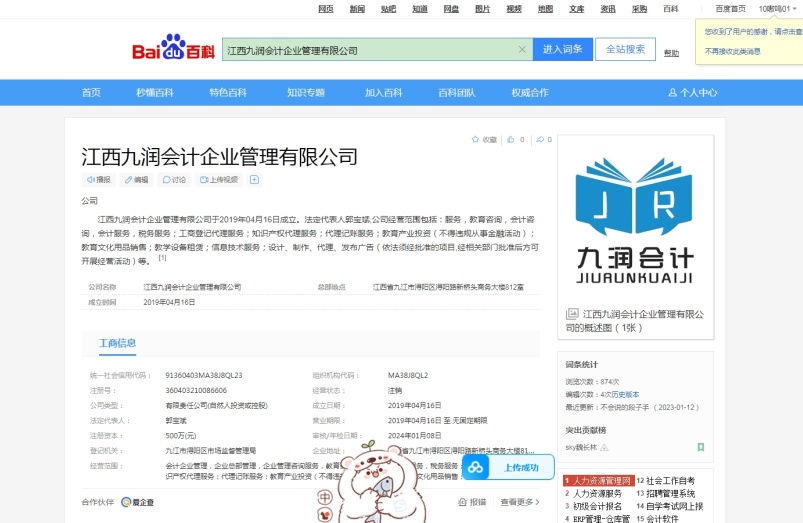The height and width of the screenshot is (523, 803).
Task: Click the user thanks notification message
Action: click(753, 32)
